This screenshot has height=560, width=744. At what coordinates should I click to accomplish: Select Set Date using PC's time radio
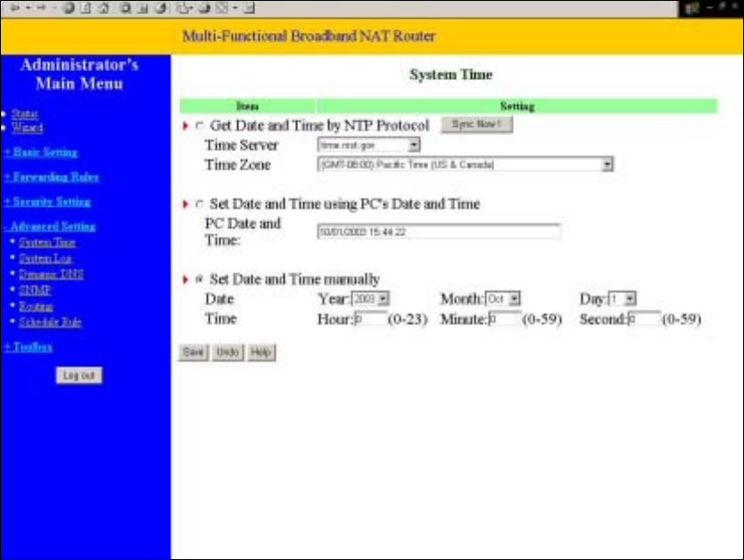coord(199,204)
